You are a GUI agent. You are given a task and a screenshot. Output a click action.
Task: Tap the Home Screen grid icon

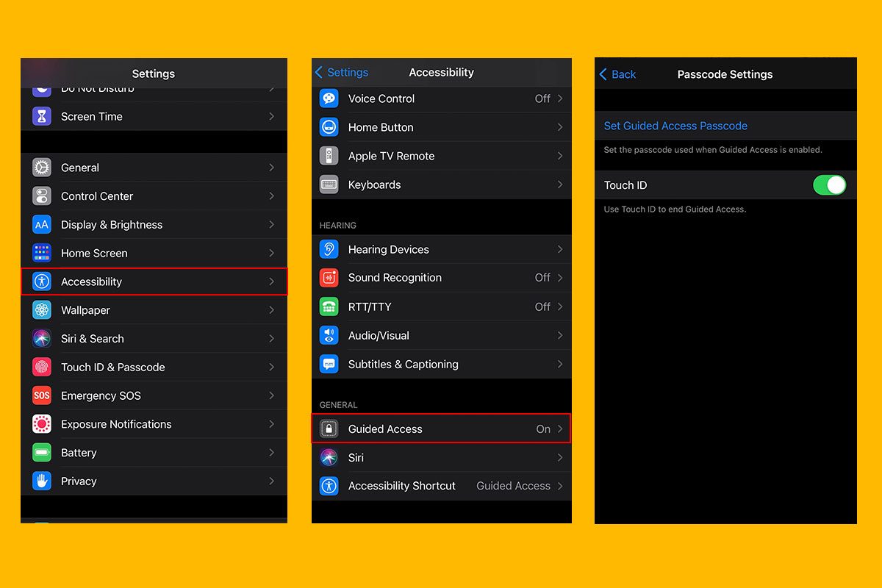pyautogui.click(x=42, y=253)
